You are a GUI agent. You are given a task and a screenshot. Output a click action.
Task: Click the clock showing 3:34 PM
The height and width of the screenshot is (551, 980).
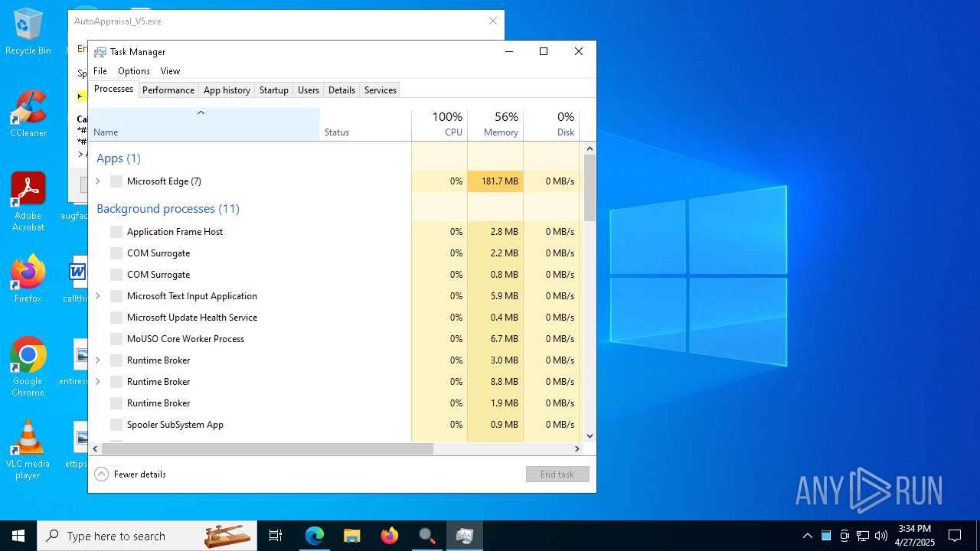[915, 536]
